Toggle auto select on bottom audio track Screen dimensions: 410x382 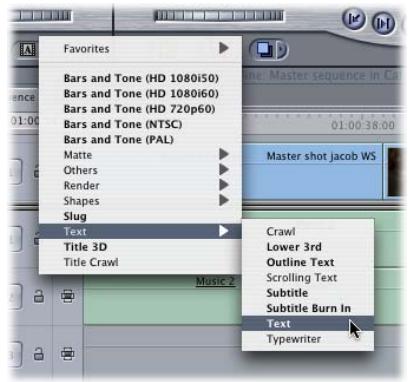pos(67,354)
